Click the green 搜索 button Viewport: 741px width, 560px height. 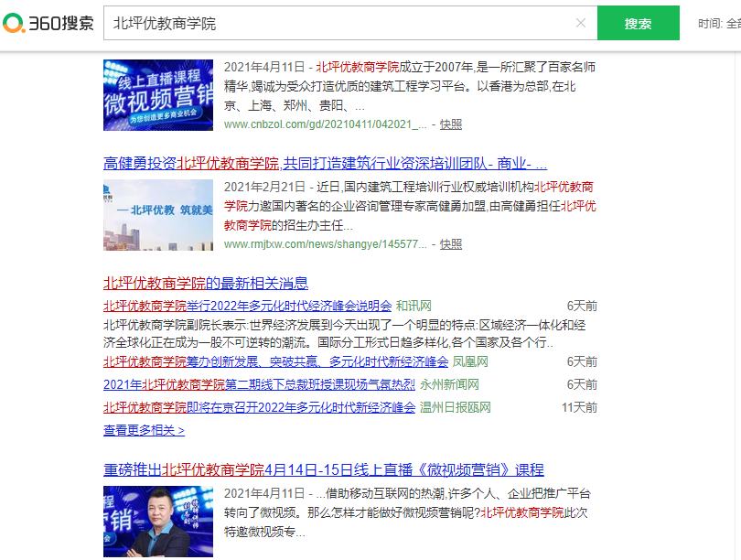click(638, 22)
